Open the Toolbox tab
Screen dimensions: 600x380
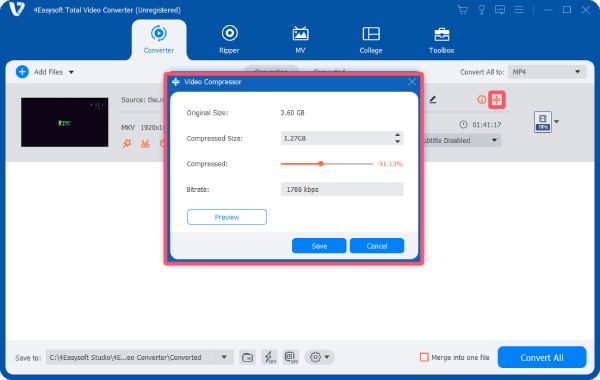(x=441, y=39)
